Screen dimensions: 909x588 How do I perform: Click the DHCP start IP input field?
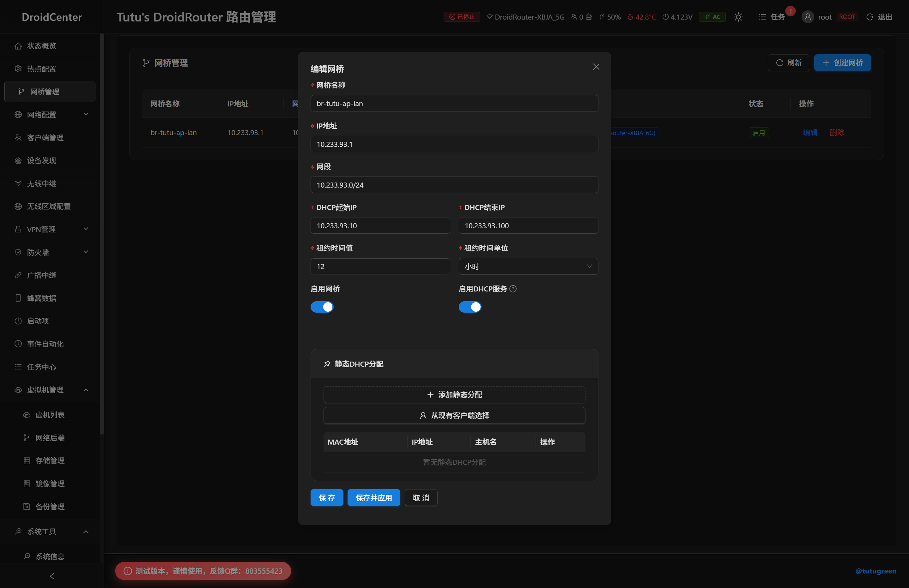[380, 226]
